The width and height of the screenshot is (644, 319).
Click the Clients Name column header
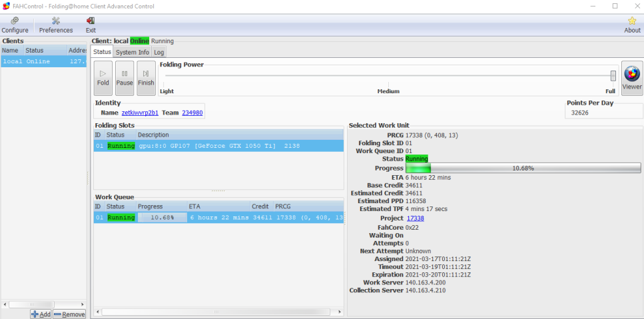[x=12, y=51]
